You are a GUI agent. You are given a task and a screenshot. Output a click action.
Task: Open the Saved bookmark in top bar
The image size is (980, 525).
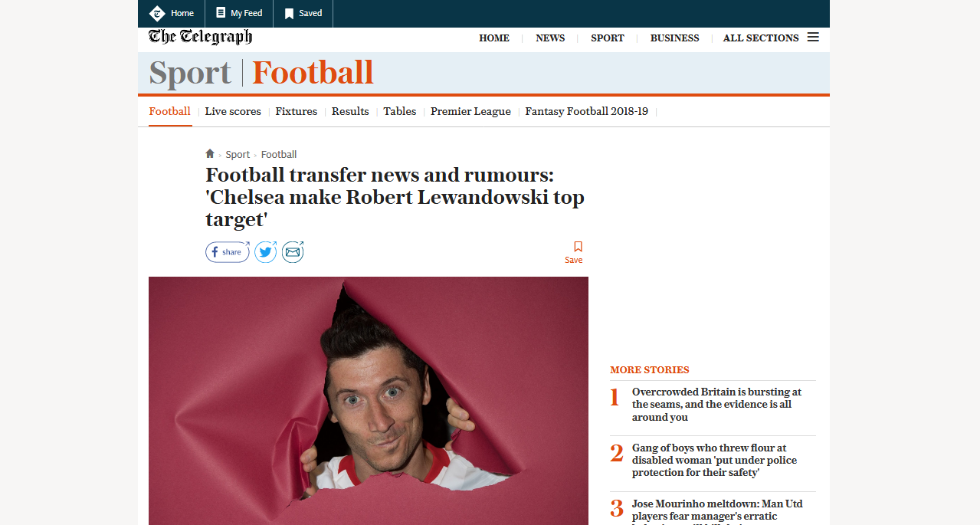coord(303,13)
